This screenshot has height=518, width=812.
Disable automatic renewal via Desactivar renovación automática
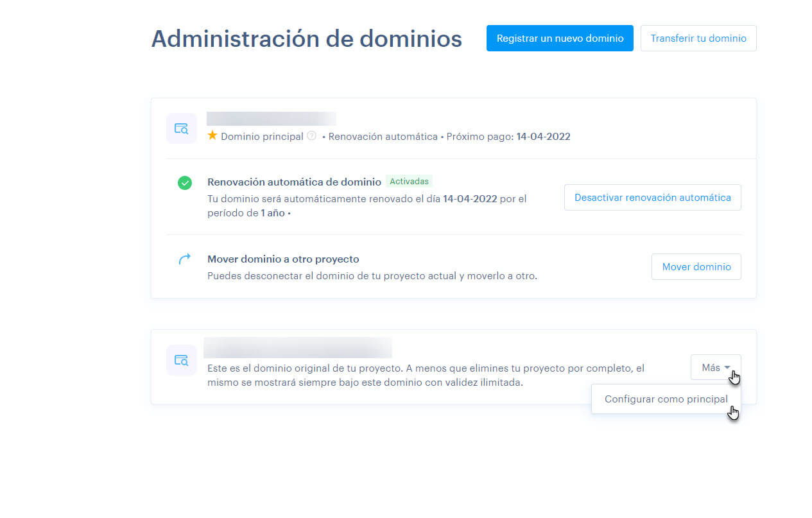coord(652,197)
